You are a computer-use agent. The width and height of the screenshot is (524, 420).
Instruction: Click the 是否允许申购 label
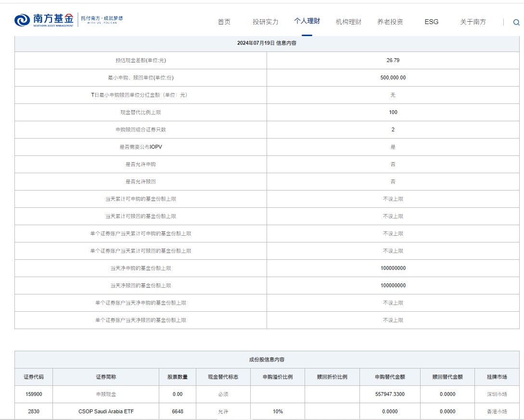pyautogui.click(x=141, y=165)
